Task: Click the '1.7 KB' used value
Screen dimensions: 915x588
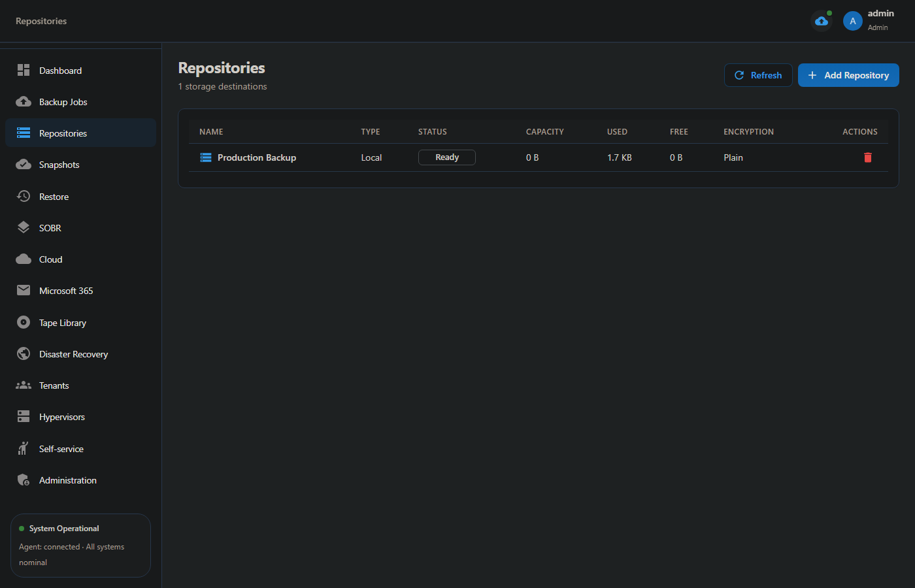Action: [x=620, y=157]
